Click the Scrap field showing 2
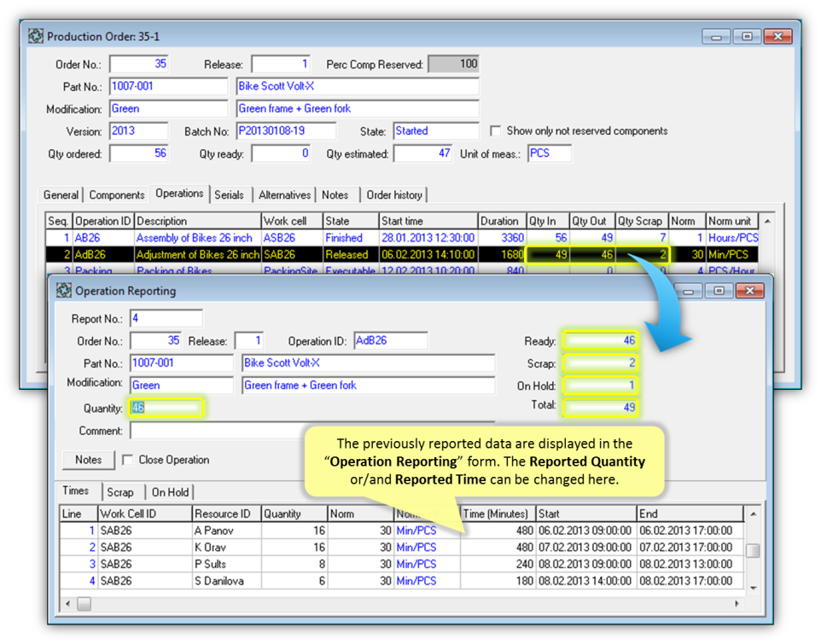The height and width of the screenshot is (644, 821). [601, 363]
